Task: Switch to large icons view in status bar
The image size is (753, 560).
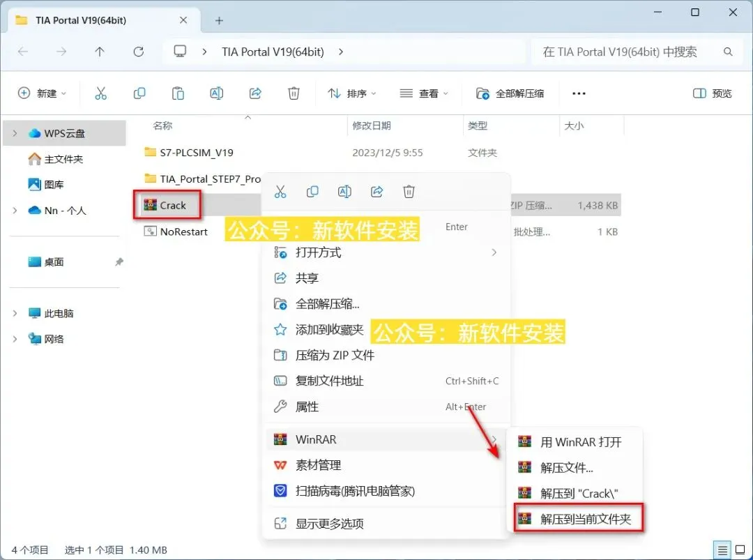Action: click(x=740, y=550)
